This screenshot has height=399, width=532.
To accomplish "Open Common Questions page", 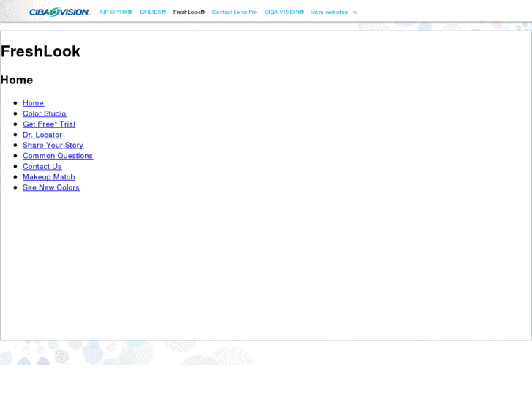I will click(x=58, y=155).
